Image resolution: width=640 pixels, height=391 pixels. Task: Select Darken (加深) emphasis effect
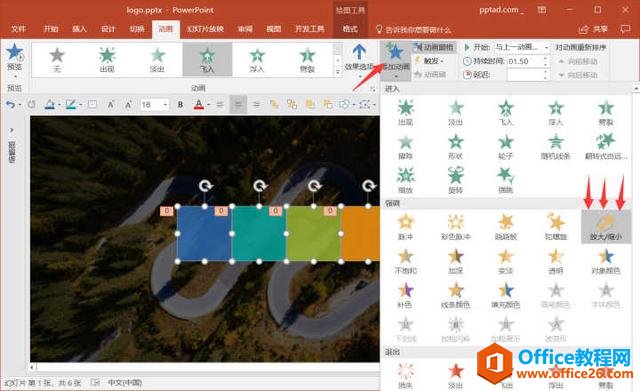pyautogui.click(x=456, y=261)
